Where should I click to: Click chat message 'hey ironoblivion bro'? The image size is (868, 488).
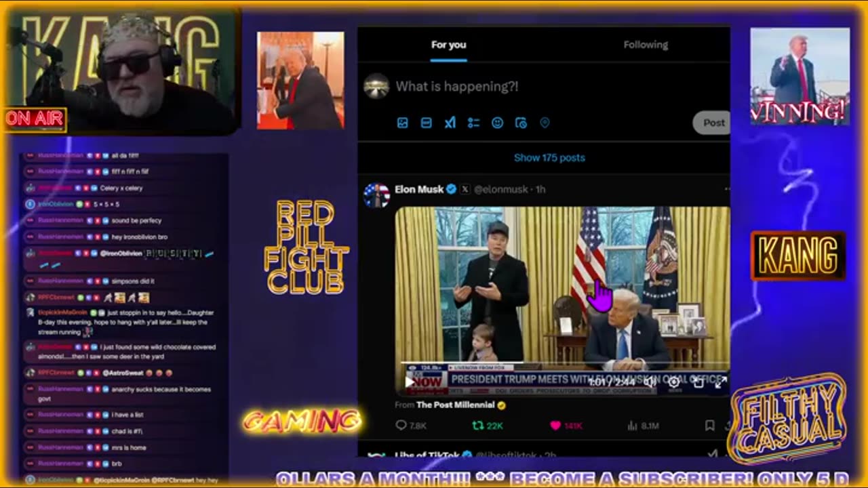141,237
